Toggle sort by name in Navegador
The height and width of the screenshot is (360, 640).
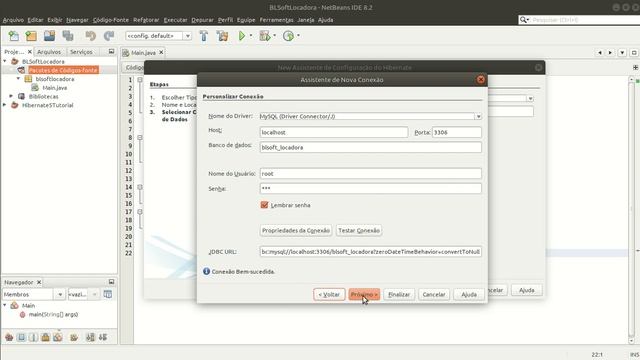(90, 337)
